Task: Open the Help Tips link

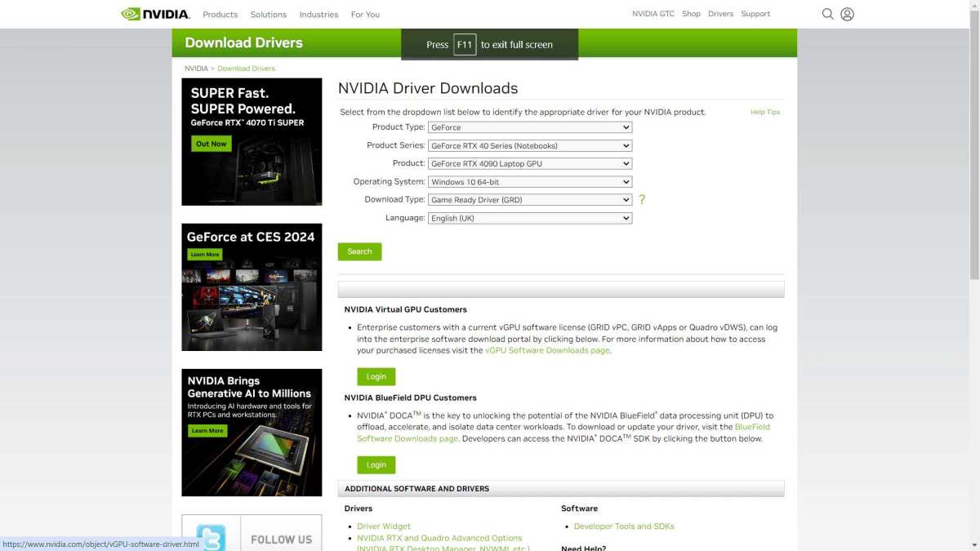Action: click(x=765, y=112)
